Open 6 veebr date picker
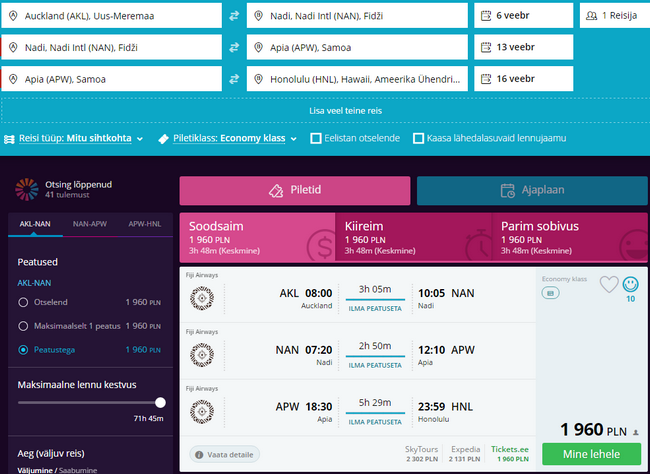This screenshot has width=650, height=474. coord(524,16)
